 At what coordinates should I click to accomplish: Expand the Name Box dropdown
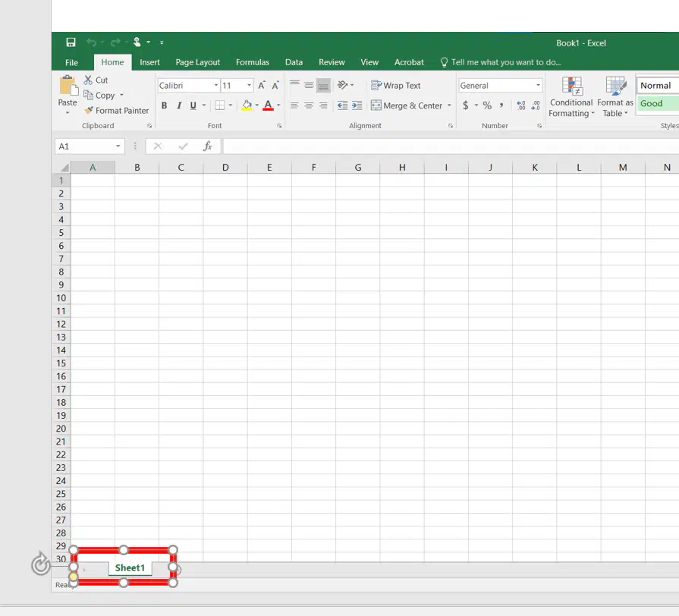(118, 146)
